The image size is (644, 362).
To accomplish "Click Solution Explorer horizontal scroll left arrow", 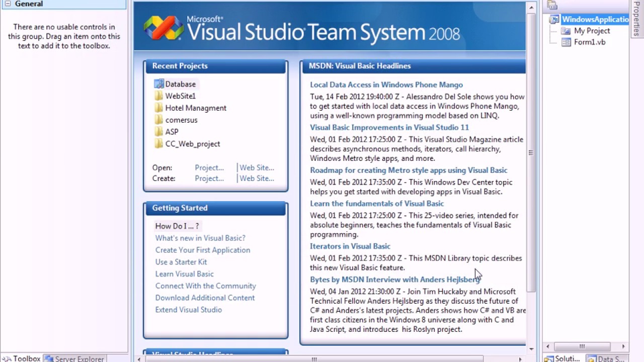I will (549, 346).
